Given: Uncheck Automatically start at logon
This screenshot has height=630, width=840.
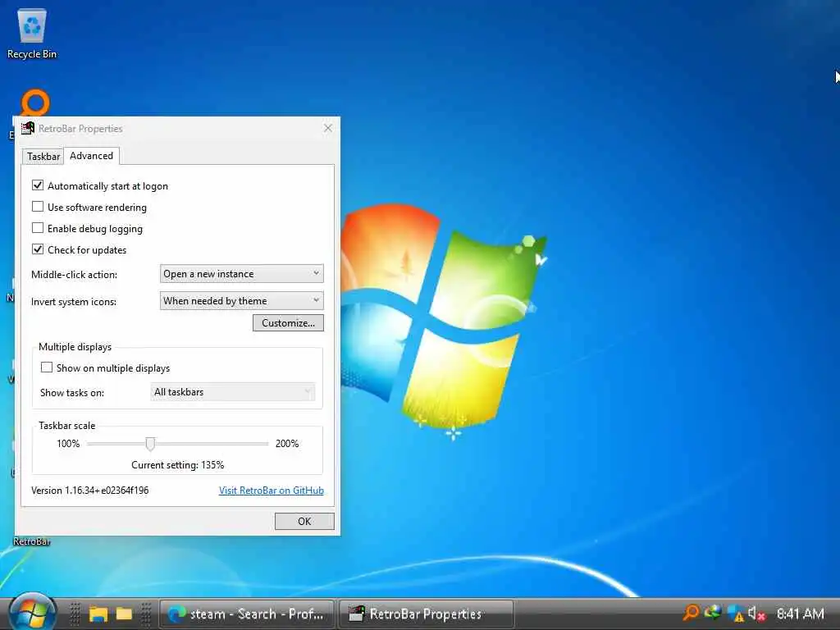Looking at the screenshot, I should click(38, 185).
